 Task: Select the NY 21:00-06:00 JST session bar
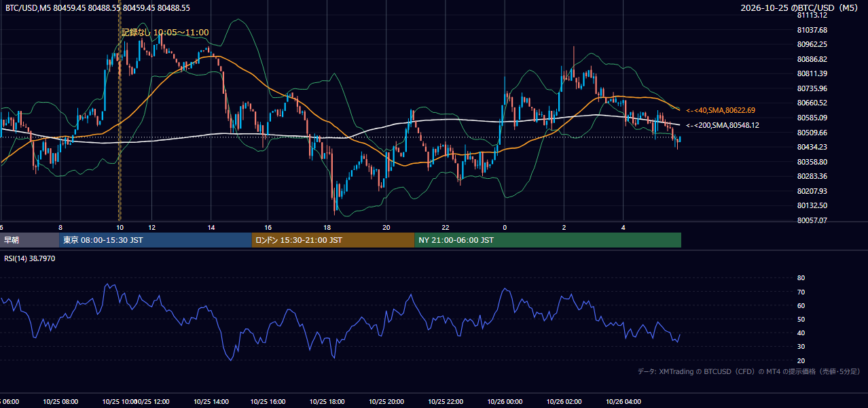(548, 240)
